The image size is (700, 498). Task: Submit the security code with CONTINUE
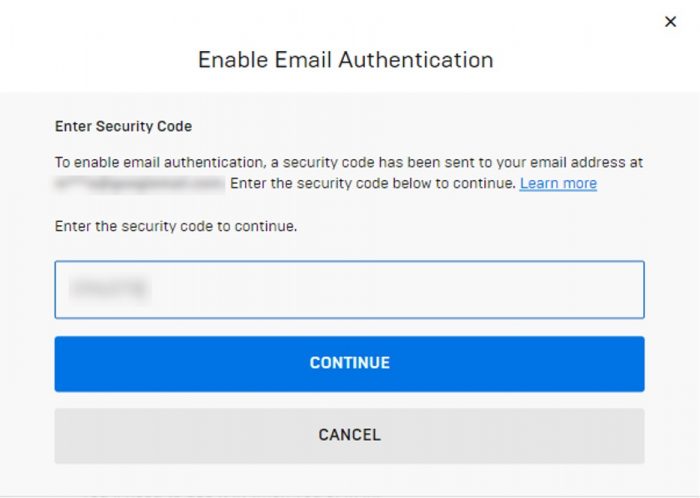point(349,363)
